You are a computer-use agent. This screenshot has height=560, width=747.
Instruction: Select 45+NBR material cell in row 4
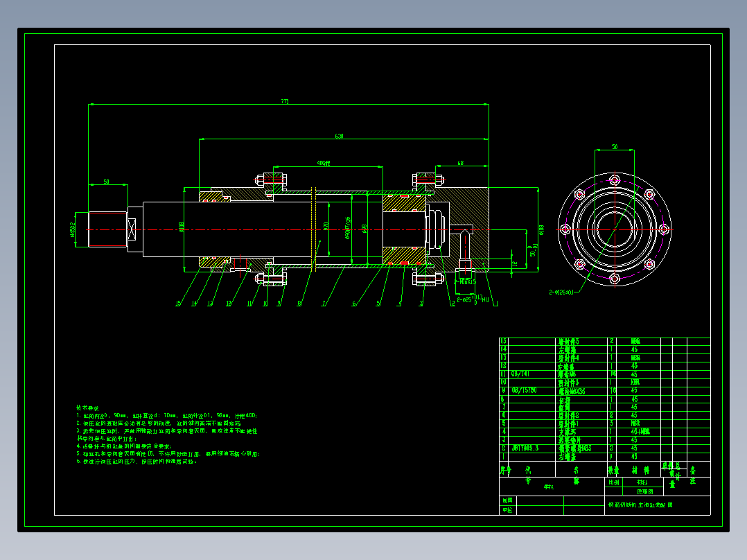tap(640, 432)
